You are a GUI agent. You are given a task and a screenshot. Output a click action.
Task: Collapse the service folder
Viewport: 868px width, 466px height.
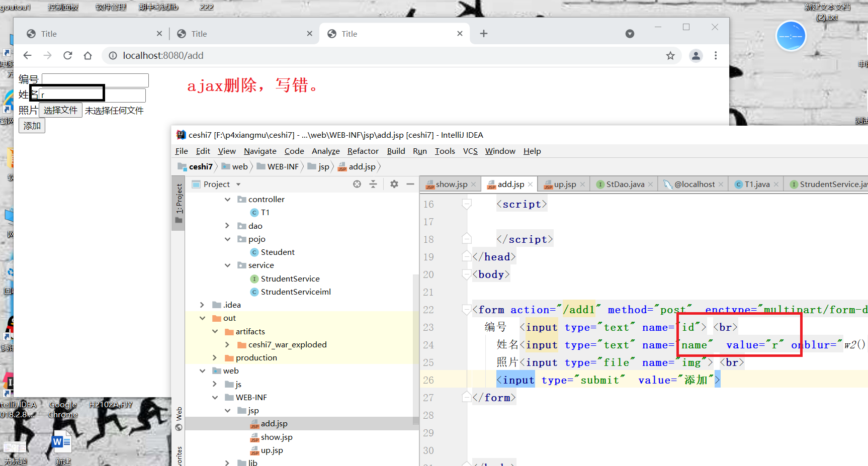[x=227, y=265]
